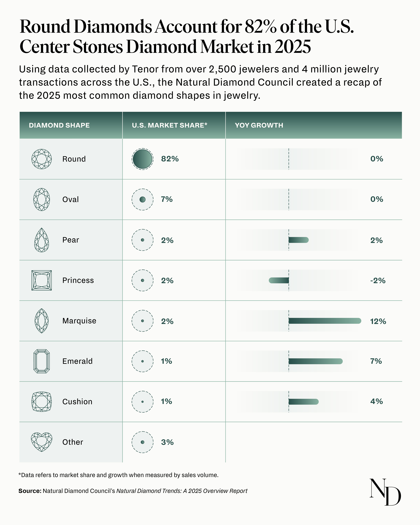Click the Oval 7% market share circle
Image resolution: width=420 pixels, height=525 pixels.
142,199
